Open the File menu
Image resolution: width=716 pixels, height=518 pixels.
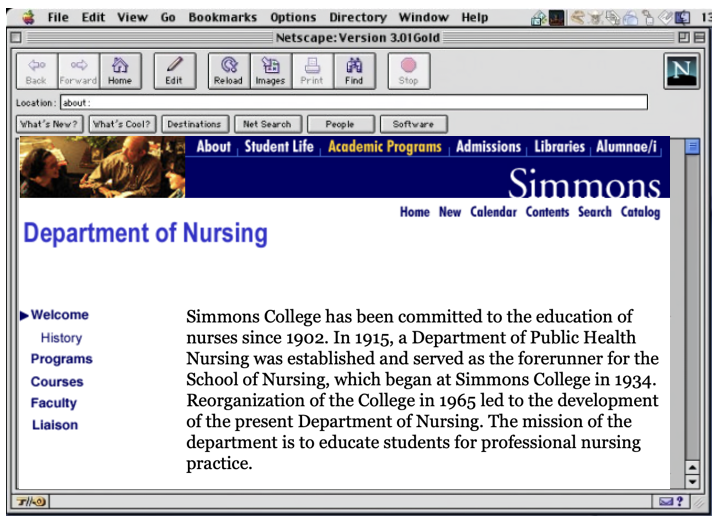58,17
